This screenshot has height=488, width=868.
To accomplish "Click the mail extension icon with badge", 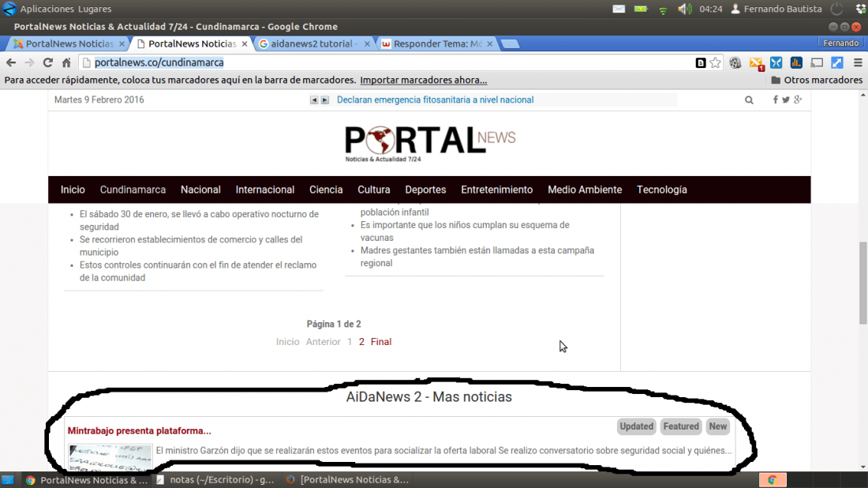I will coord(757,64).
